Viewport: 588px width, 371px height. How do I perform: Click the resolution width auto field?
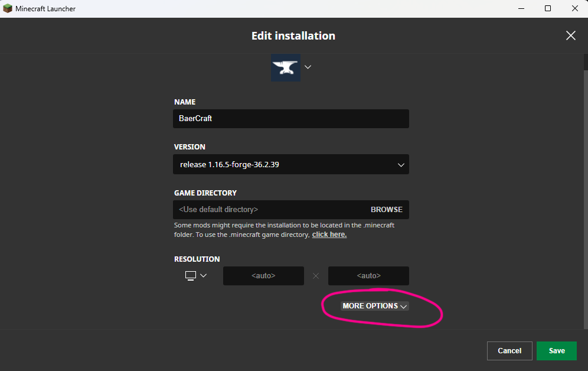[263, 276]
